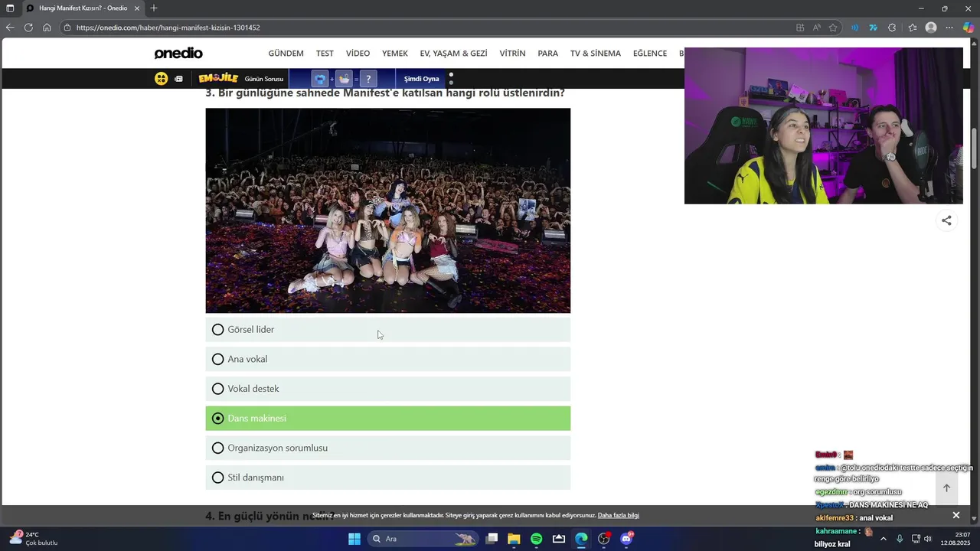The height and width of the screenshot is (551, 980).
Task: Click the scroll-to-top arrow button
Action: (x=946, y=487)
